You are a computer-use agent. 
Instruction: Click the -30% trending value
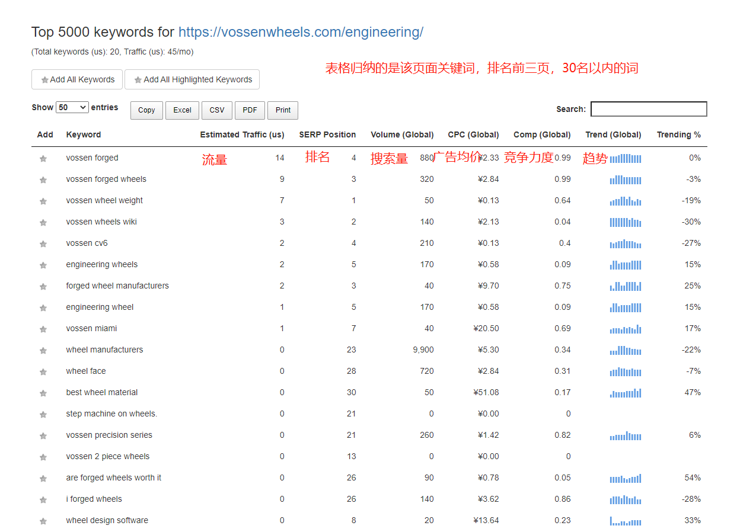pos(691,222)
